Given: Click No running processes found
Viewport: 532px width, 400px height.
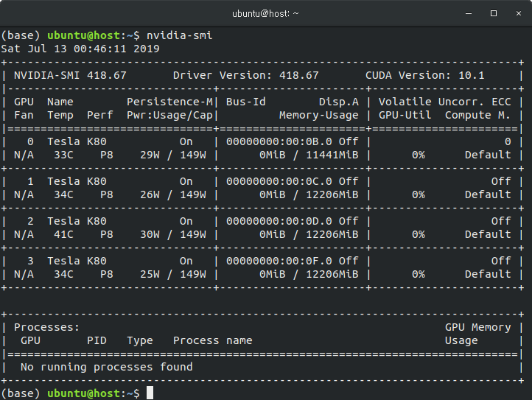Looking at the screenshot, I should point(107,367).
